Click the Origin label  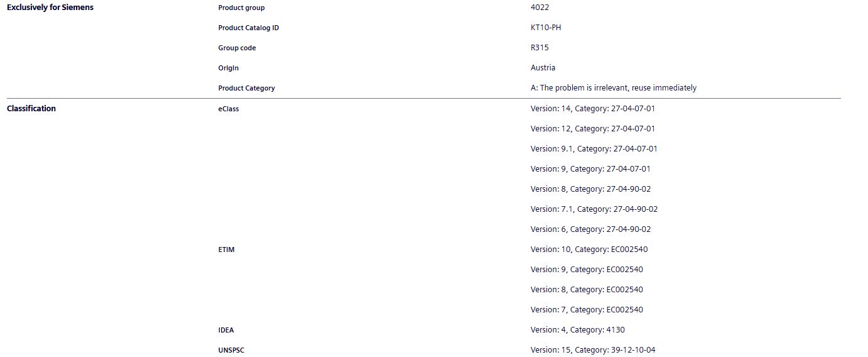[229, 68]
